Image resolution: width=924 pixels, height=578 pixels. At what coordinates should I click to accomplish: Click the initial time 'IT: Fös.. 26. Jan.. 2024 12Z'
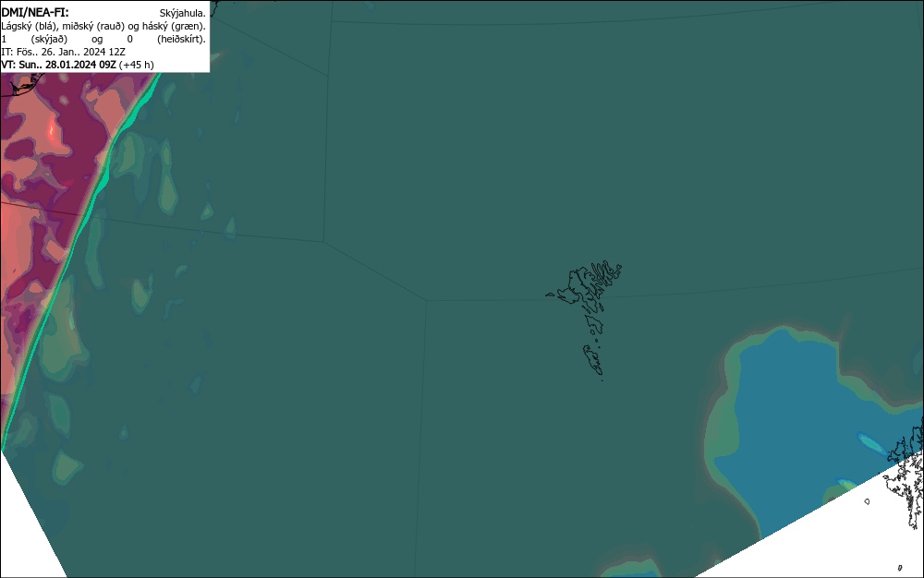[x=63, y=52]
